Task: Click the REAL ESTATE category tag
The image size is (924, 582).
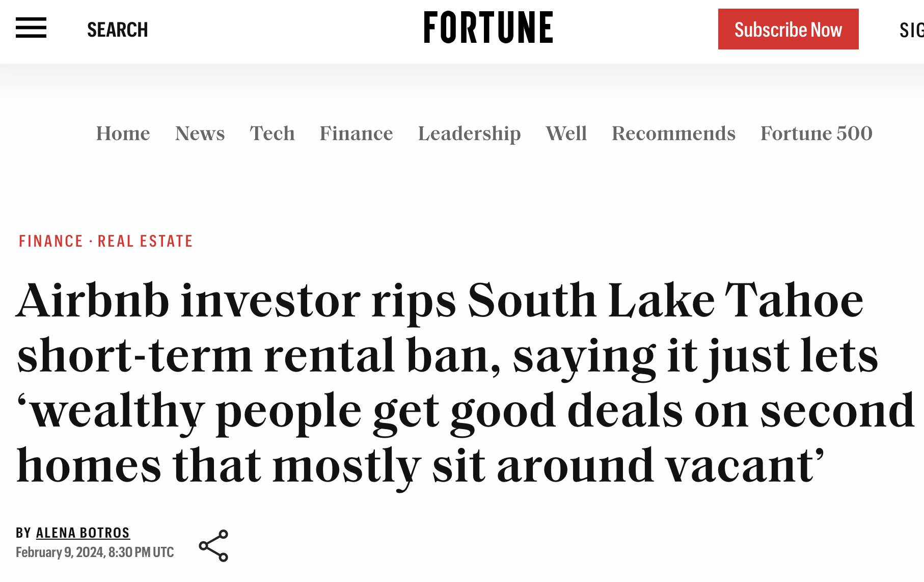Action: [145, 241]
